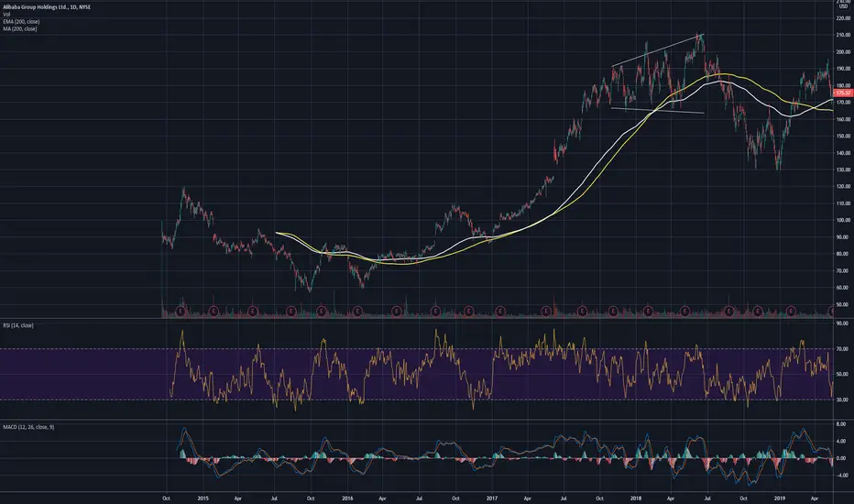The image size is (854, 504).
Task: Click the 2019 label on time axis
Action: coord(780,498)
